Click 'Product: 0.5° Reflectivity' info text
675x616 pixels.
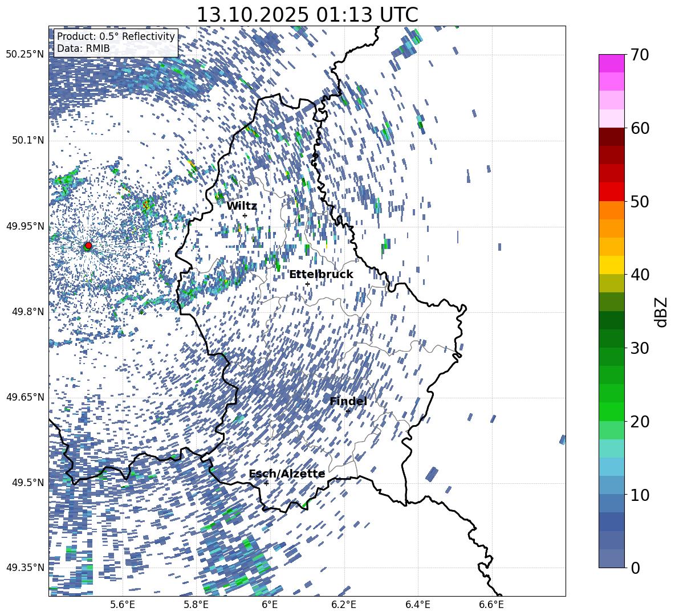point(116,36)
